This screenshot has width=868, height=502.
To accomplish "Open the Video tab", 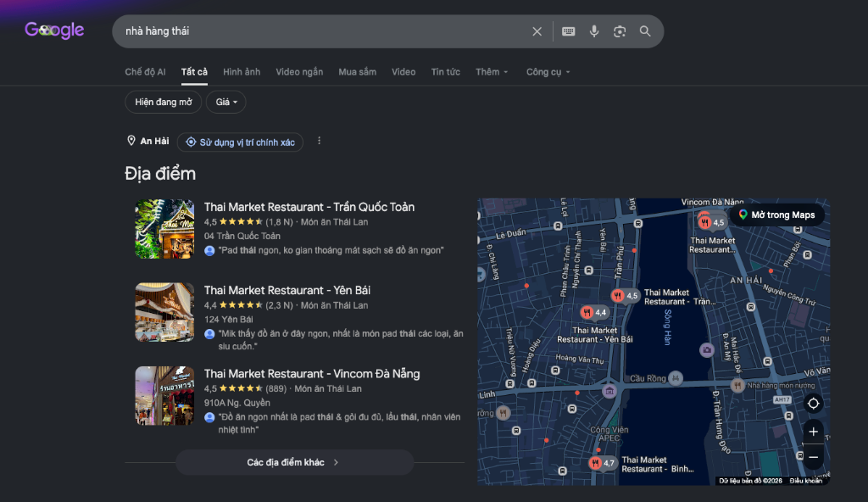I will click(x=403, y=72).
